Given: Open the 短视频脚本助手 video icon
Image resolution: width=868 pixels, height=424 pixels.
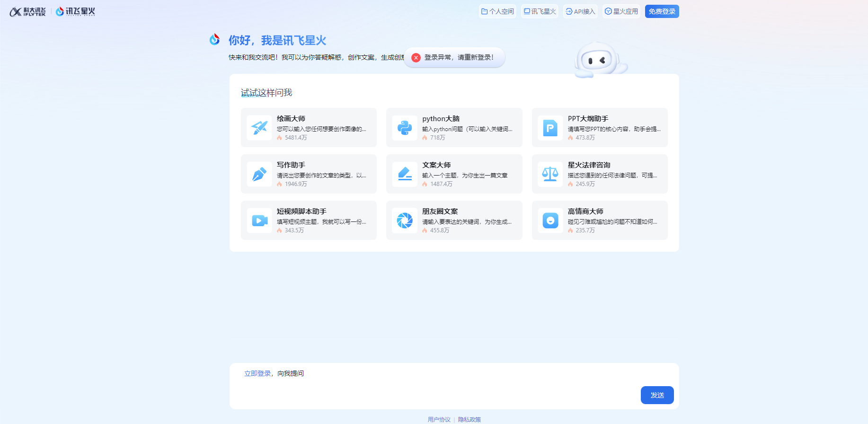Looking at the screenshot, I should coord(259,221).
